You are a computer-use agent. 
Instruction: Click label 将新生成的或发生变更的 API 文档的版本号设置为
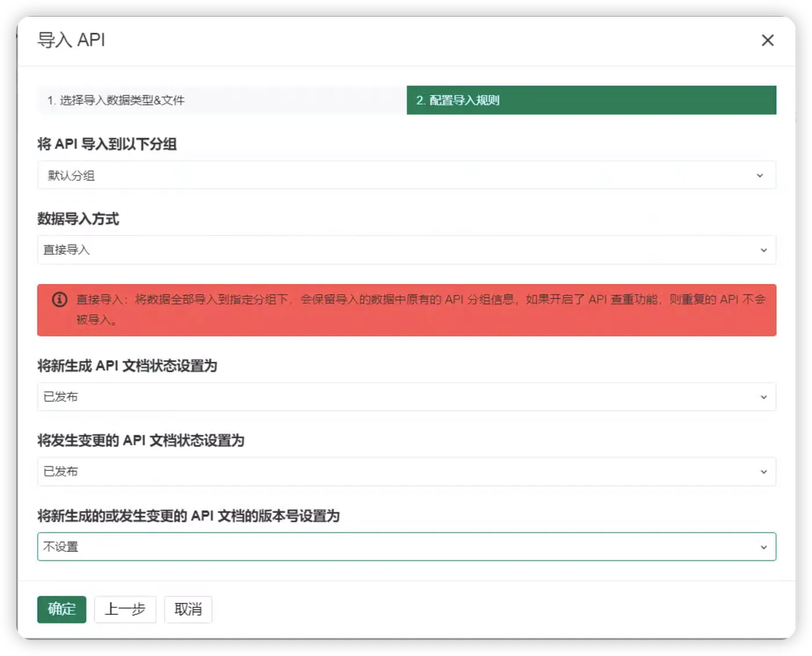pyautogui.click(x=188, y=516)
